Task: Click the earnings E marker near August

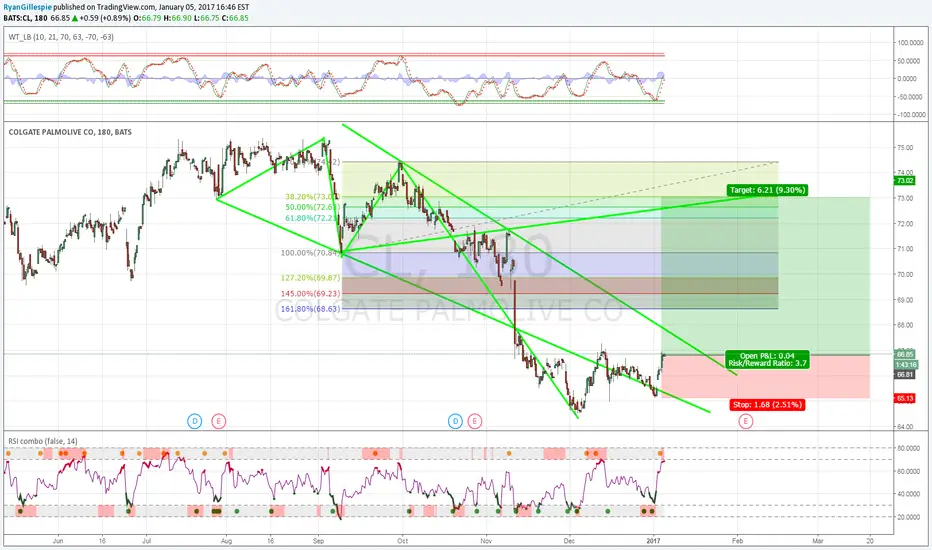Action: click(219, 422)
